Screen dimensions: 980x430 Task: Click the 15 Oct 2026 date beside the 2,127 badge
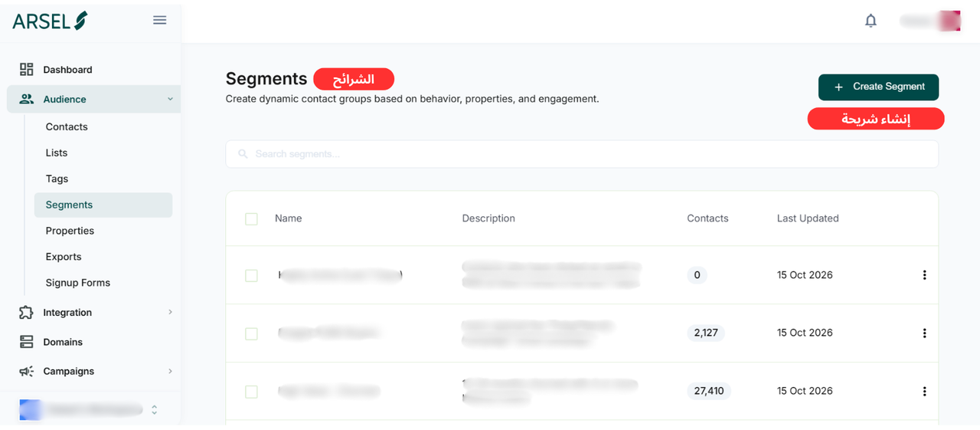(x=805, y=333)
